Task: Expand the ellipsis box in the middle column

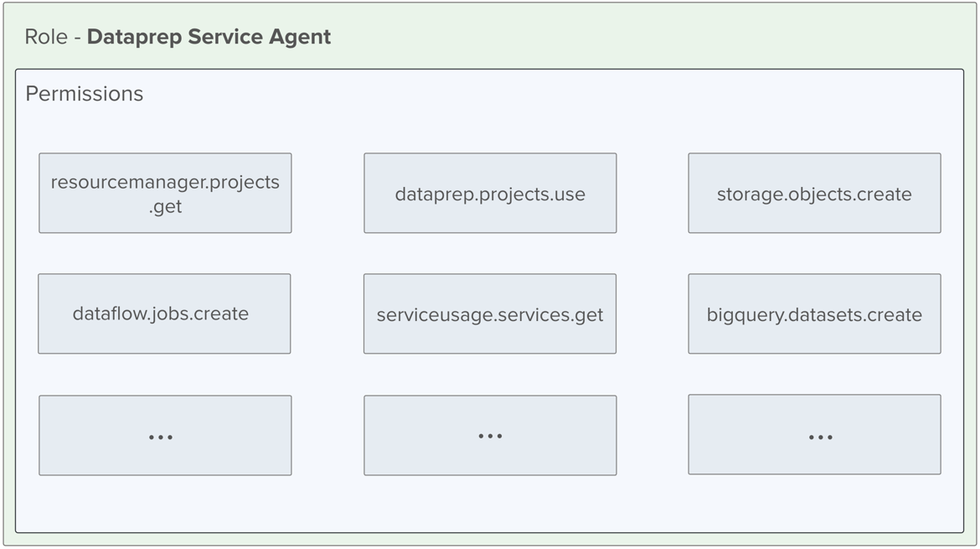Action: (x=489, y=435)
